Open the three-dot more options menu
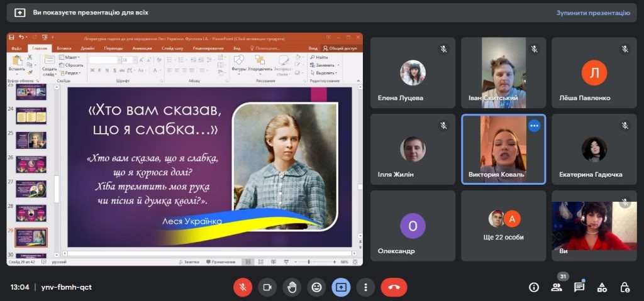 pyautogui.click(x=365, y=287)
